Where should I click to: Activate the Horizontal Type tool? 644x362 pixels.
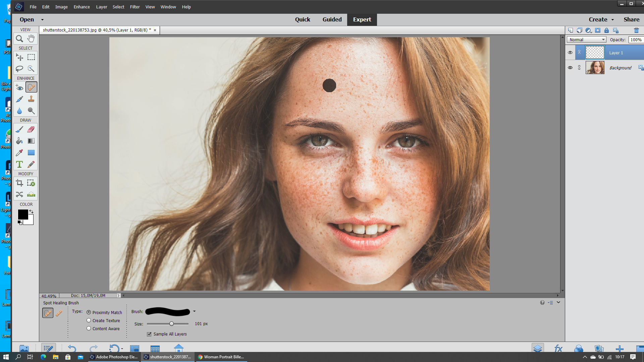click(19, 164)
